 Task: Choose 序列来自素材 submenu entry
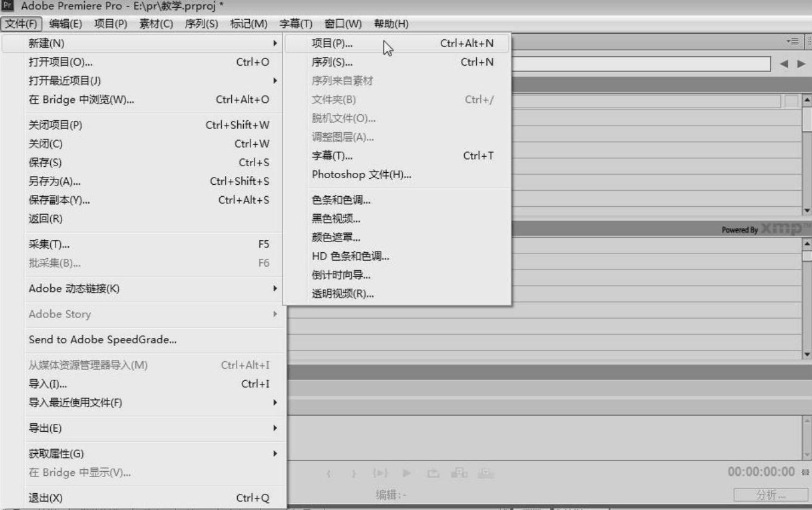click(x=397, y=81)
